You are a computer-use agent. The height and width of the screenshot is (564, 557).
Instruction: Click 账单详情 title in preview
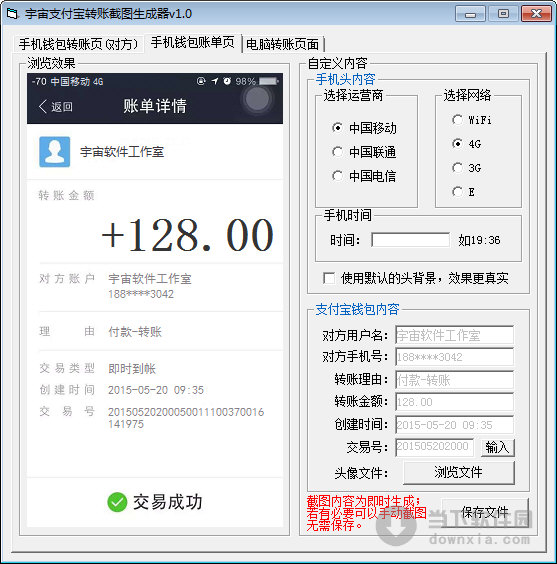point(155,106)
